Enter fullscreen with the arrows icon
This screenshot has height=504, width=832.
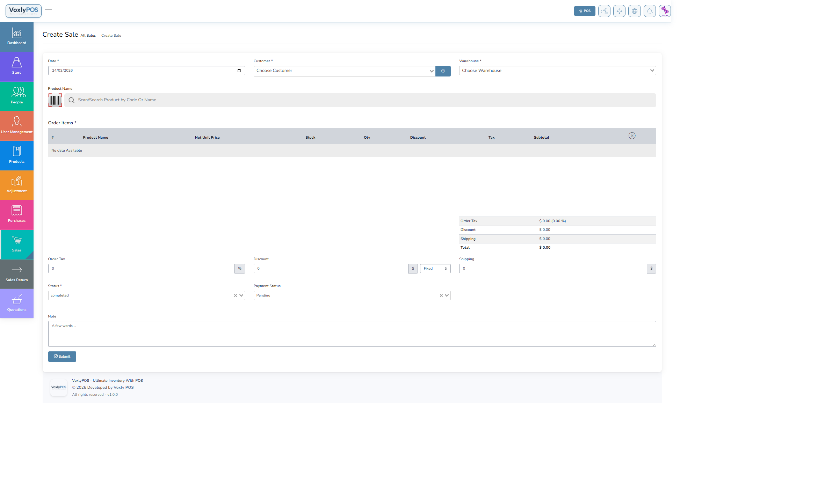click(x=619, y=11)
